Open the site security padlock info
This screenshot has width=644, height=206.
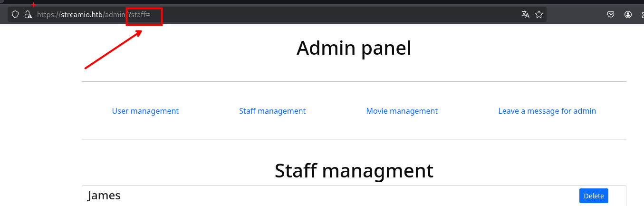pos(28,14)
